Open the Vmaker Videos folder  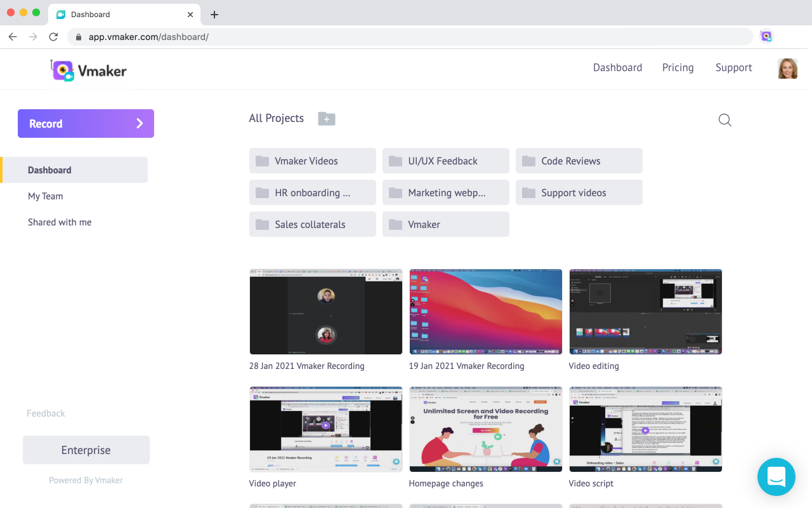pos(313,161)
